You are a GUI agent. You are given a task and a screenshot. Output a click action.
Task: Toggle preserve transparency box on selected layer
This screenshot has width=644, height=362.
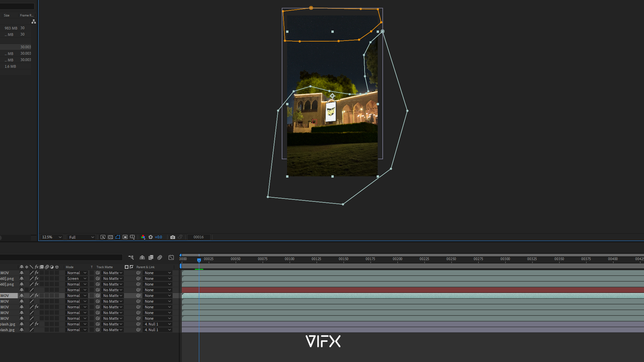coord(92,296)
